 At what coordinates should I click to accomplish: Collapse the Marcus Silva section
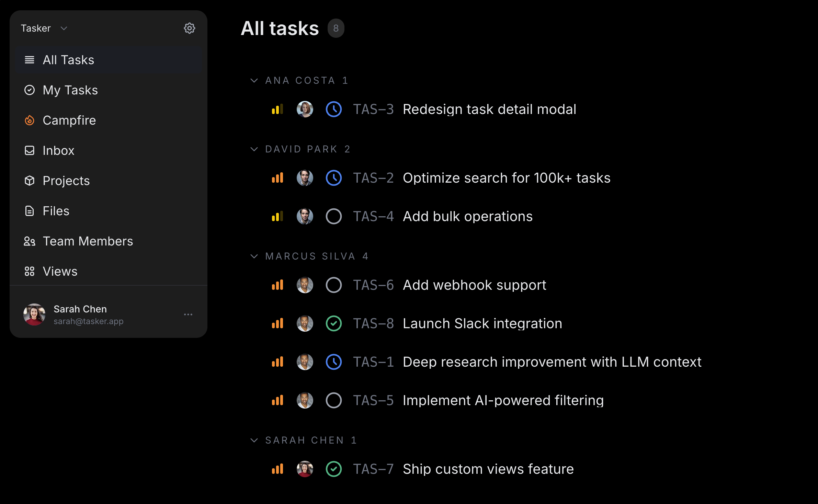pos(254,256)
